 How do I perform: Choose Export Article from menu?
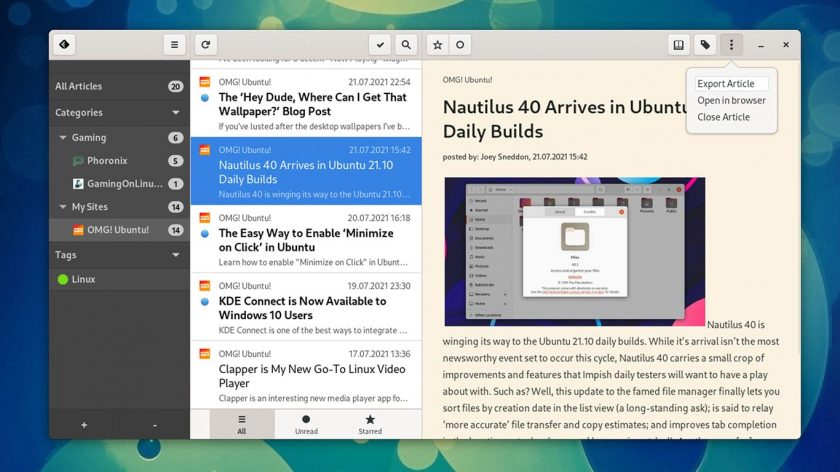coord(731,84)
